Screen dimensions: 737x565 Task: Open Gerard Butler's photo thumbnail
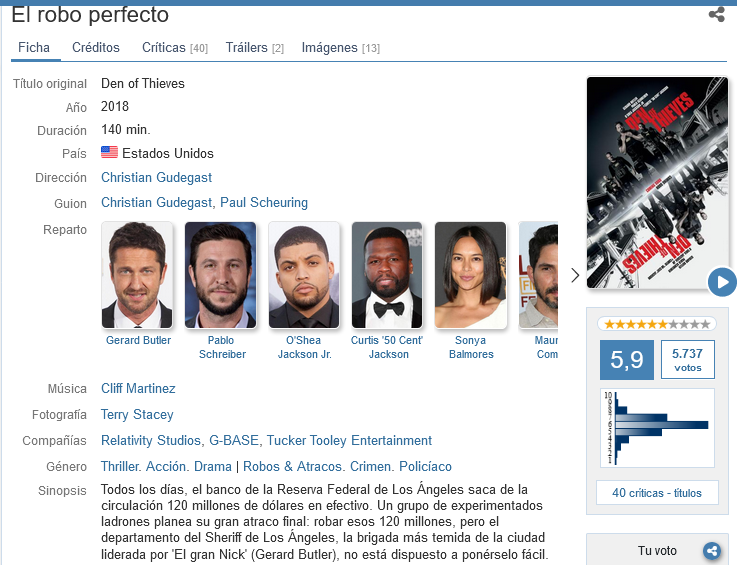tap(137, 275)
